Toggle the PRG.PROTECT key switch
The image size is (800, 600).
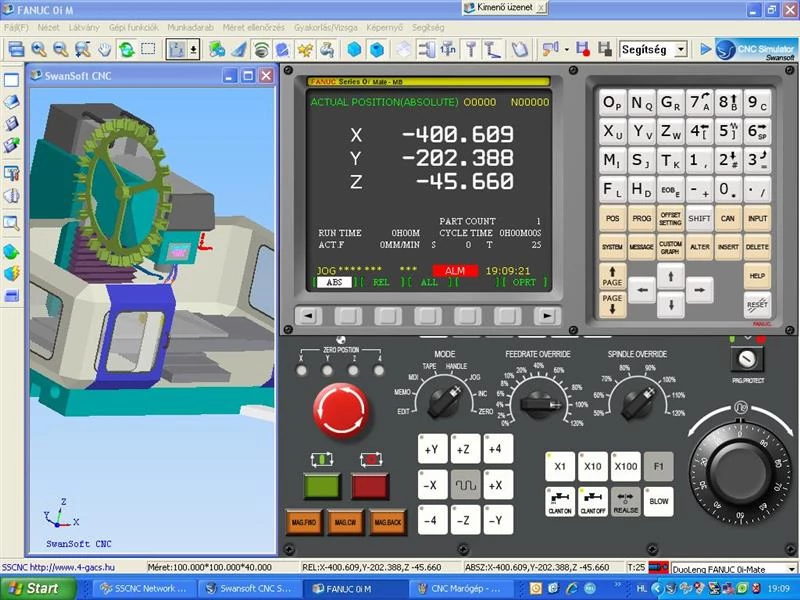pyautogui.click(x=747, y=359)
